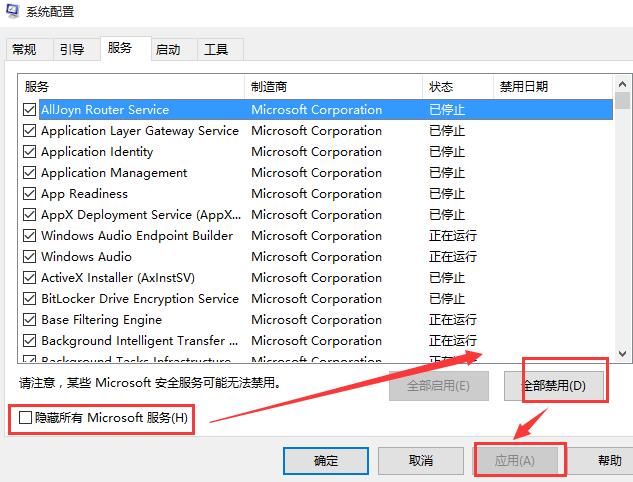Click the 应用(A) button

515,461
